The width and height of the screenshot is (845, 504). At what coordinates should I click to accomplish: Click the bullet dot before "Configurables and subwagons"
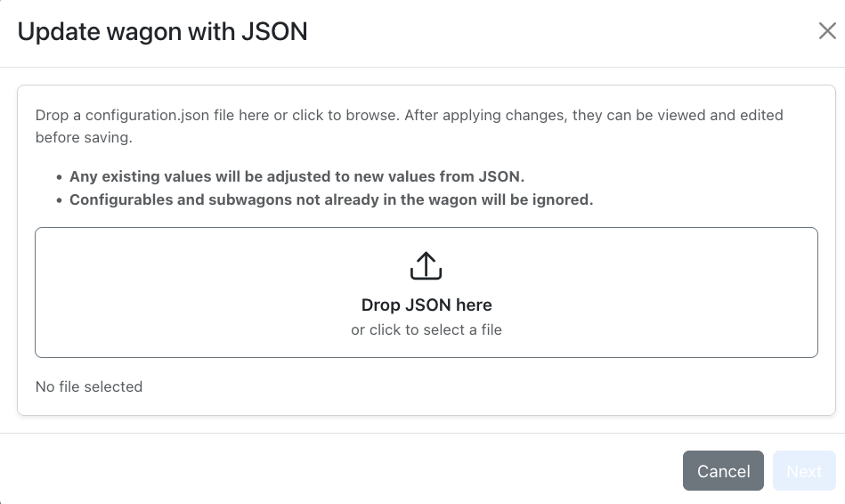60,200
